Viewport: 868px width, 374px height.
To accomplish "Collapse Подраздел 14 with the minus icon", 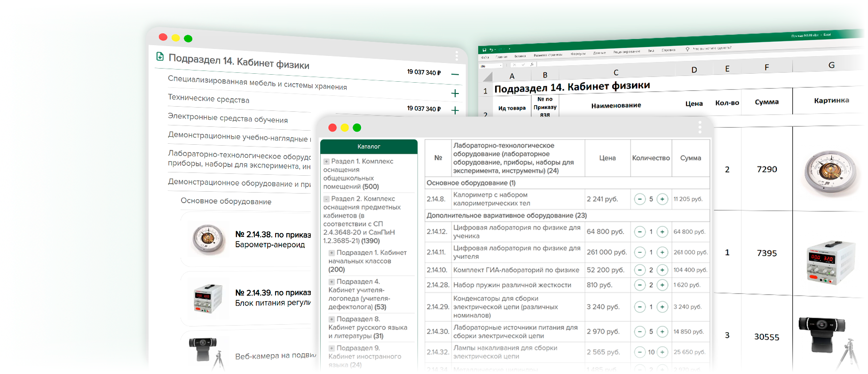I will tap(455, 74).
